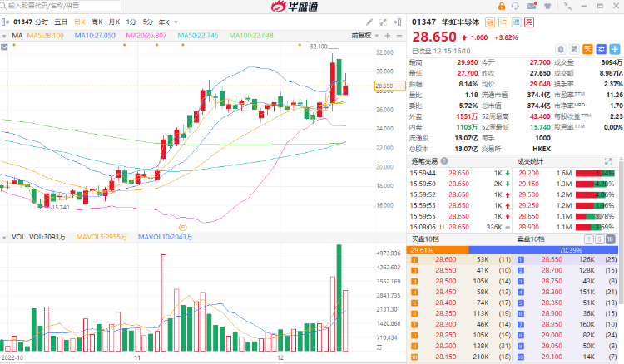Click the E event marker on chart
Viewport: 624px width, 364px height.
coord(183,228)
